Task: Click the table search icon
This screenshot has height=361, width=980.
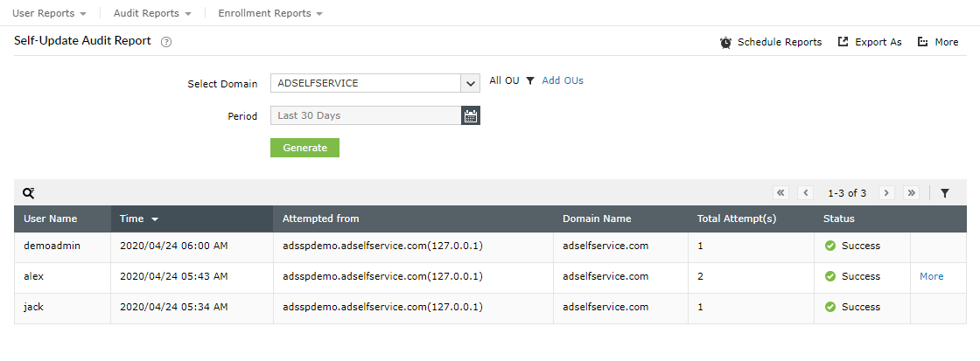Action: pyautogui.click(x=28, y=193)
